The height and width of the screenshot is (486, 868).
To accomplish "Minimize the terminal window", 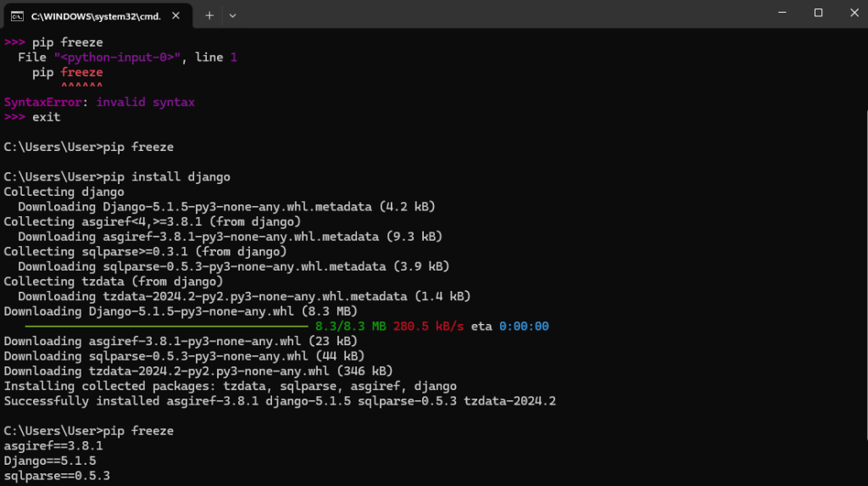I will click(x=779, y=13).
